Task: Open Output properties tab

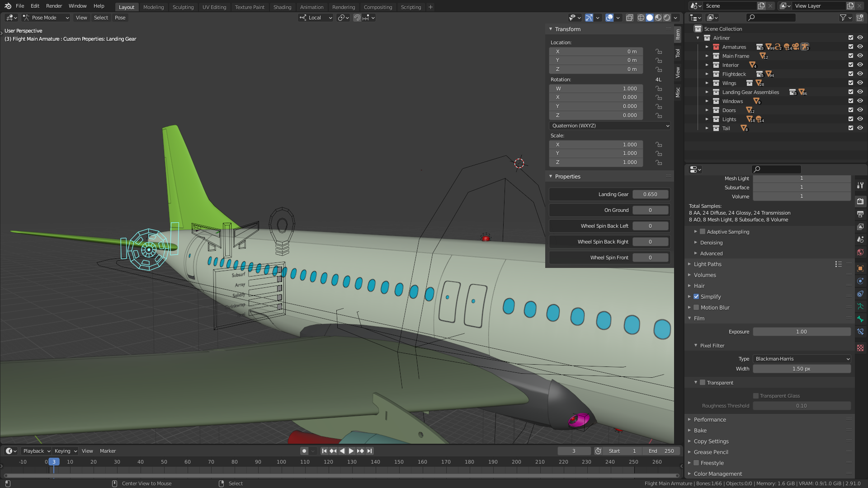Action: coord(860,214)
